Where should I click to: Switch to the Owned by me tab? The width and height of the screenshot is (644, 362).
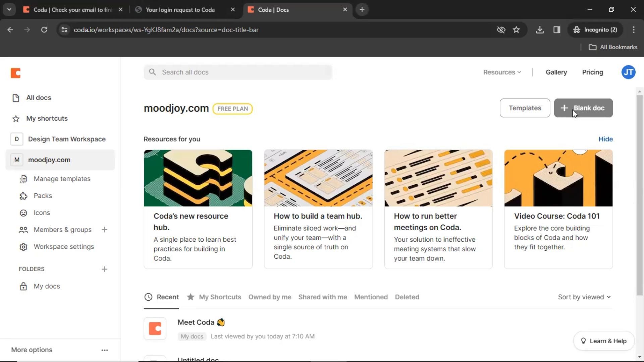pyautogui.click(x=270, y=297)
